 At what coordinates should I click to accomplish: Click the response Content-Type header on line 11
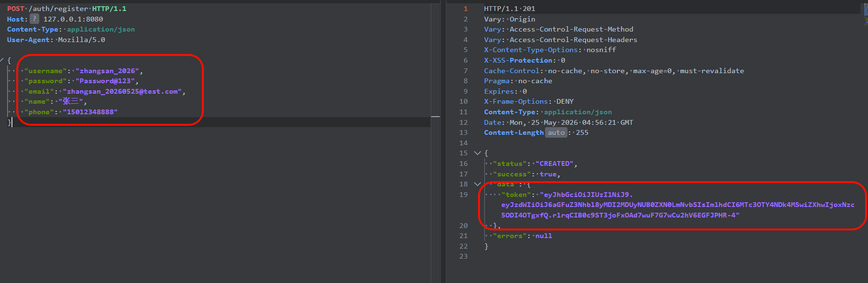[x=548, y=112]
